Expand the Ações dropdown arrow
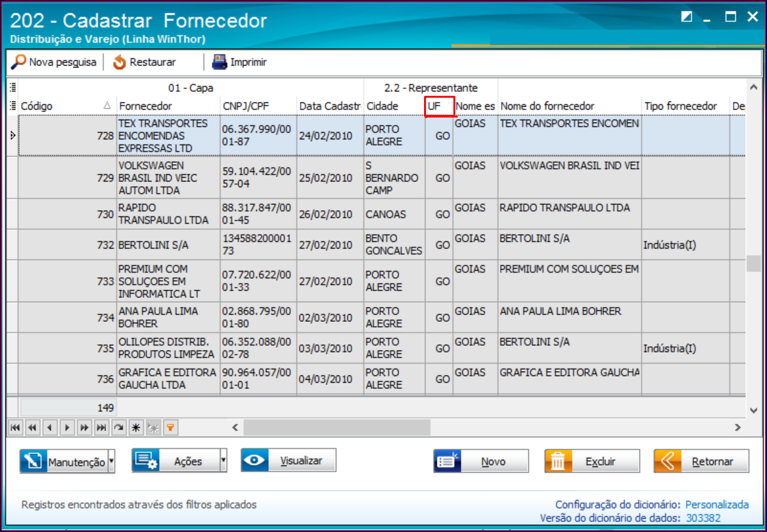This screenshot has height=532, width=767. (224, 460)
